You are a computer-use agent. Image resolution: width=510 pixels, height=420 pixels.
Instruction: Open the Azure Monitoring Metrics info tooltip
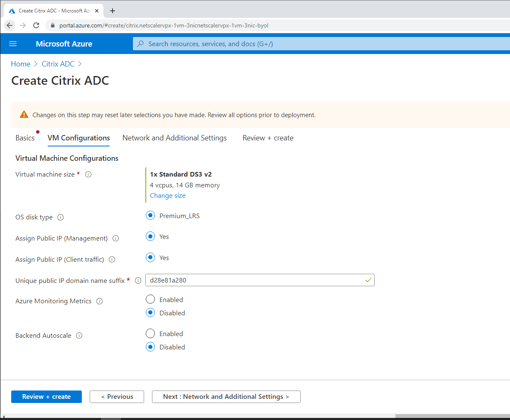(99, 301)
